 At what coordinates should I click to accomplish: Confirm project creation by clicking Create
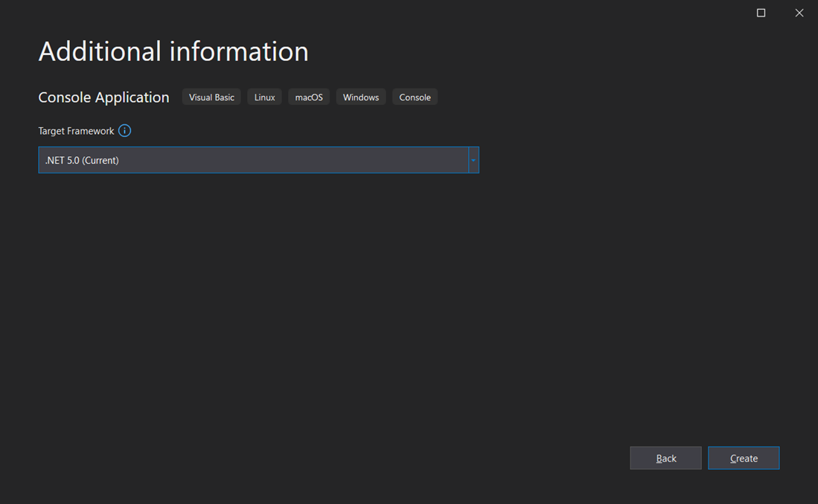point(744,458)
